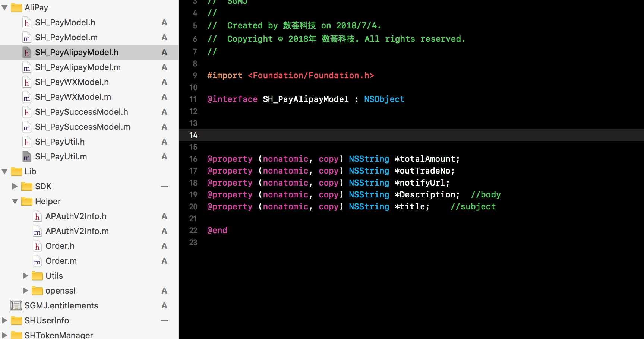Image resolution: width=644 pixels, height=339 pixels.
Task: Click the openssl folder icon
Action: pyautogui.click(x=37, y=291)
